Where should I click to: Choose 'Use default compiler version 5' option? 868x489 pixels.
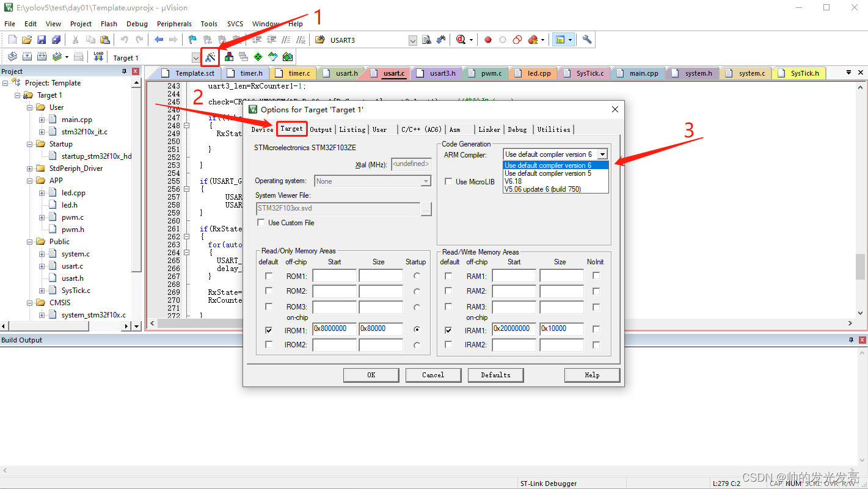pyautogui.click(x=555, y=173)
